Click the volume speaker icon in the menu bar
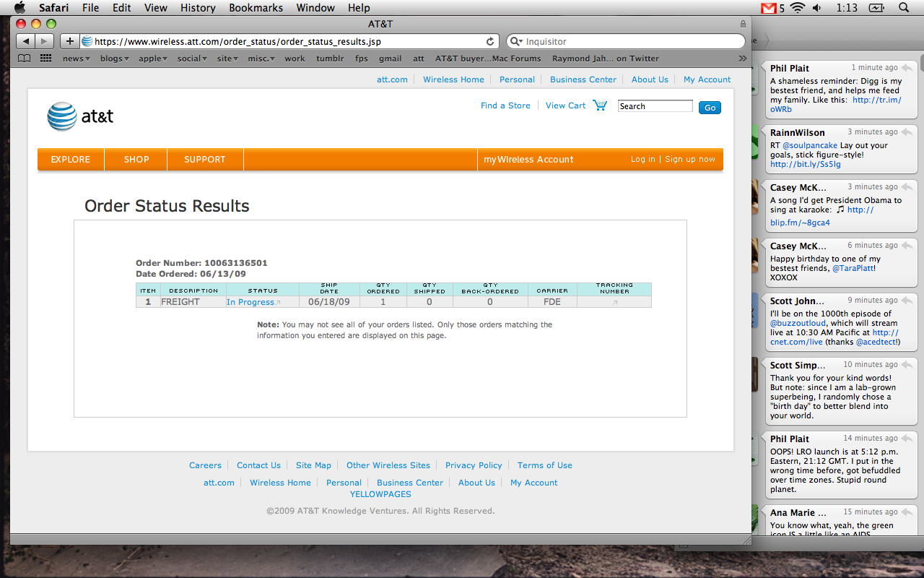The height and width of the screenshot is (578, 924). coord(816,8)
